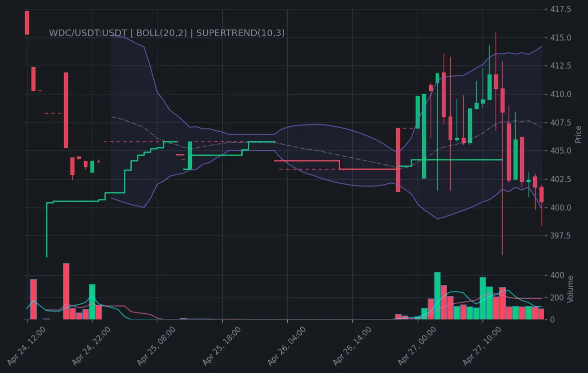The image size is (588, 373).
Task: Click the tallest green volume bar after Apr 27, 00:00
Action: (437, 295)
